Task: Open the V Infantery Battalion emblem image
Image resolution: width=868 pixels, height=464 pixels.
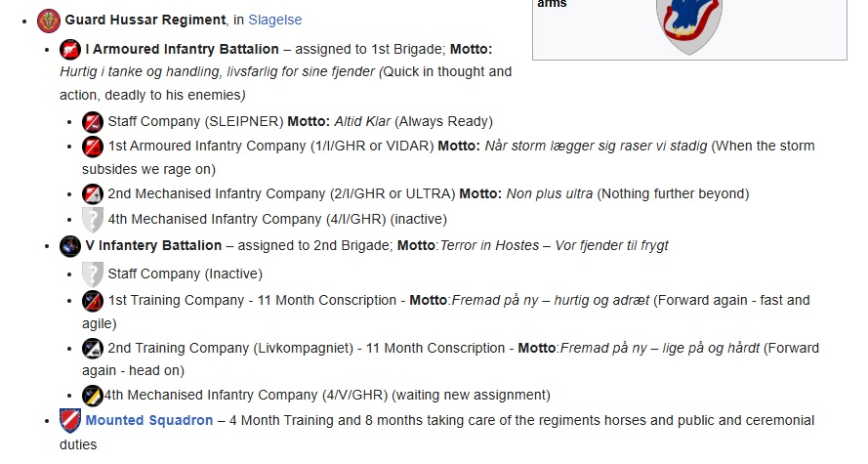Action: click(70, 246)
